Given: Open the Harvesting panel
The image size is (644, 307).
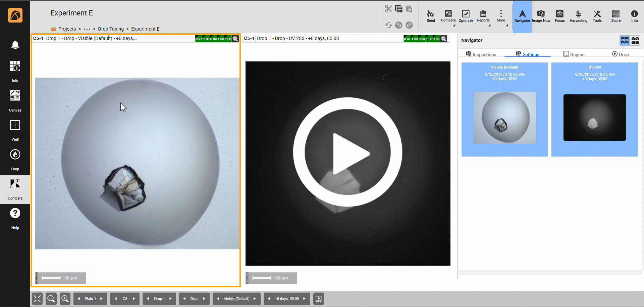Looking at the screenshot, I should point(578,16).
